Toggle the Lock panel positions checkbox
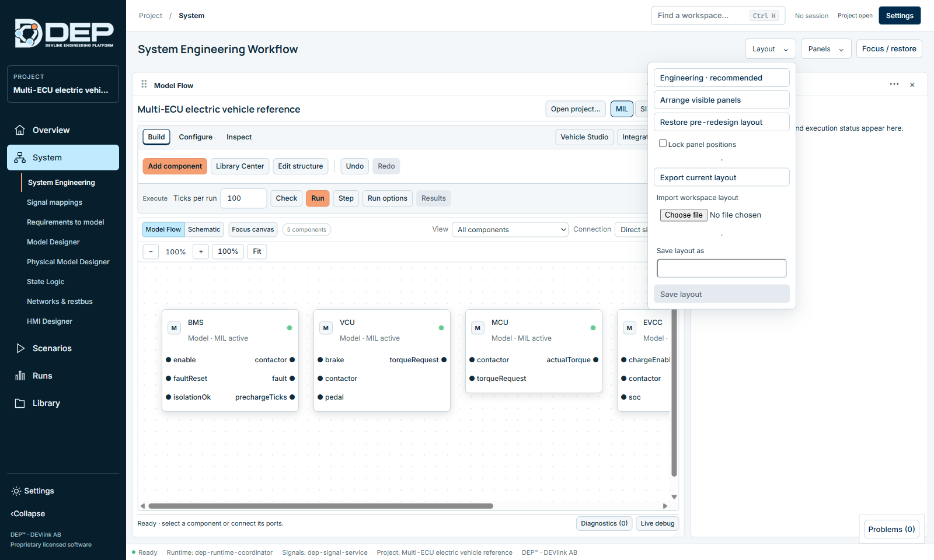This screenshot has height=560, width=934. click(x=663, y=143)
